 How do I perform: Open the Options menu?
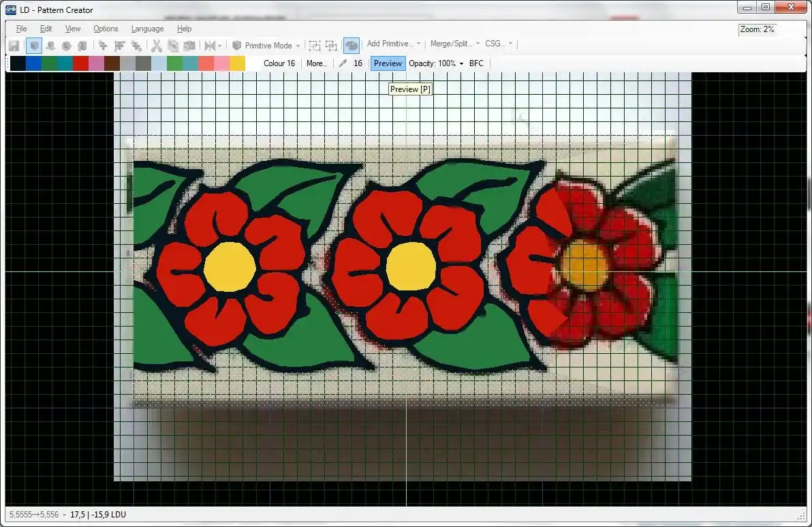point(106,29)
